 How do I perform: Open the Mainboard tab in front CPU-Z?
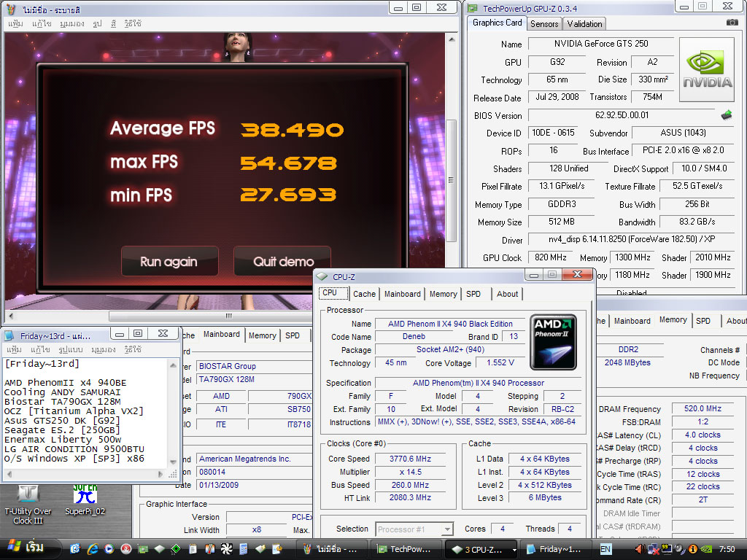pos(403,294)
